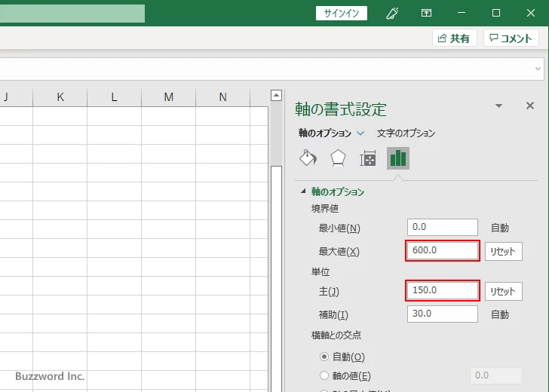
Task: Click the 軸の書式設定 pane title
Action: [341, 109]
